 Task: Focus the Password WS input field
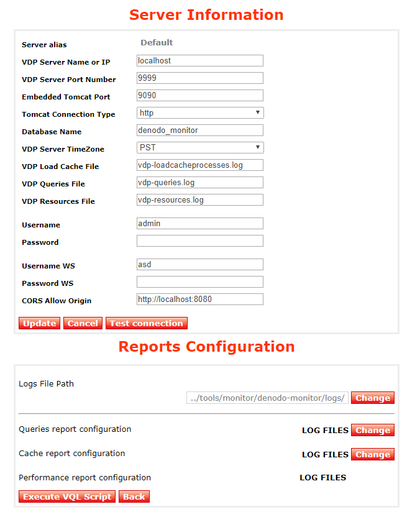pyautogui.click(x=200, y=282)
